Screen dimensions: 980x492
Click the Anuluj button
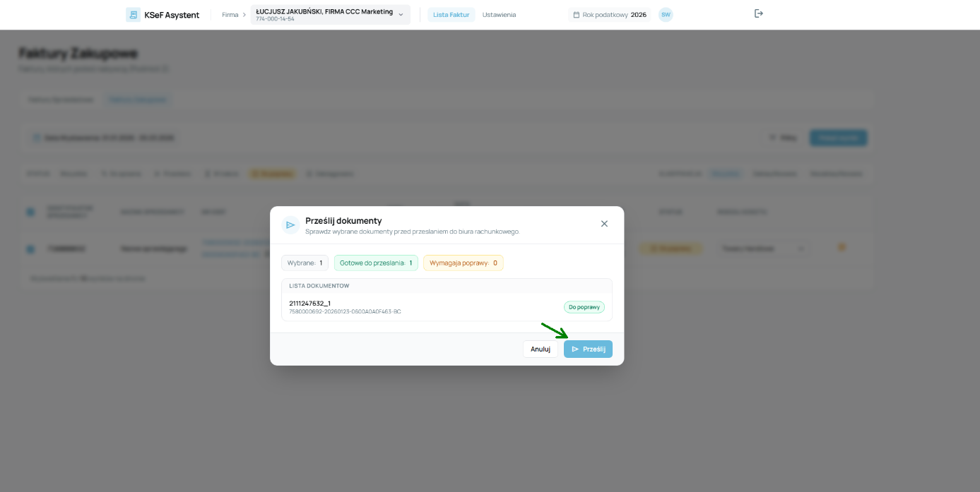(x=541, y=349)
